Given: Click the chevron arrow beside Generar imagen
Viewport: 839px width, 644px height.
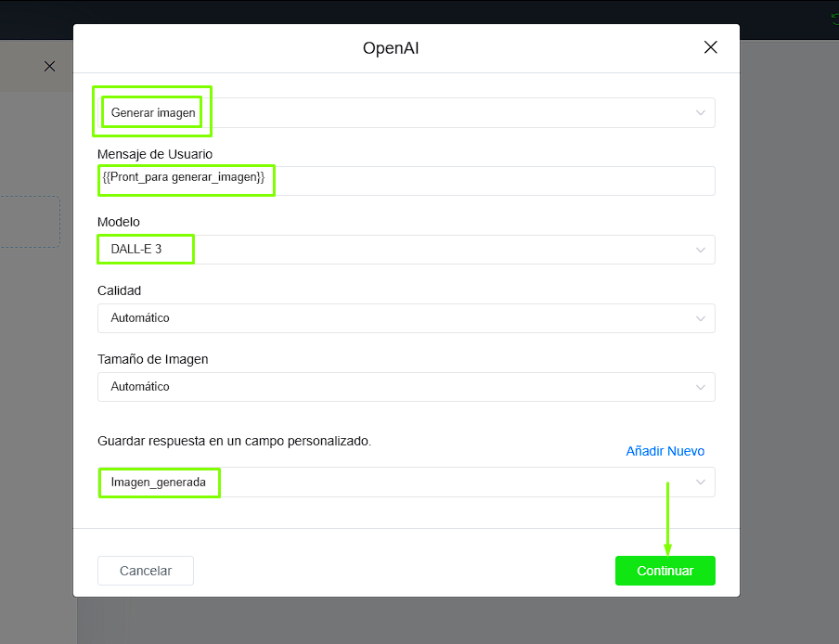Looking at the screenshot, I should pyautogui.click(x=701, y=112).
